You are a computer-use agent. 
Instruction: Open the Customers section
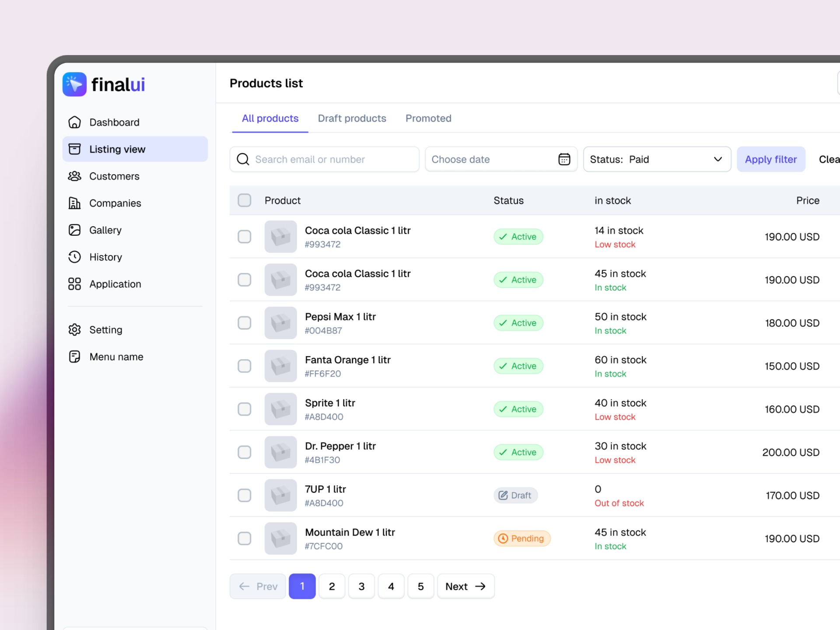pos(114,176)
